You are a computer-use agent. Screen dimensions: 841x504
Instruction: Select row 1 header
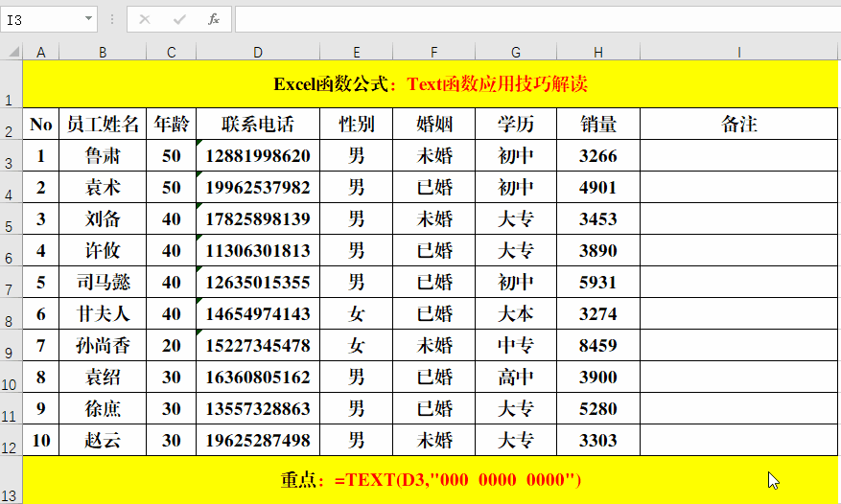[x=11, y=84]
